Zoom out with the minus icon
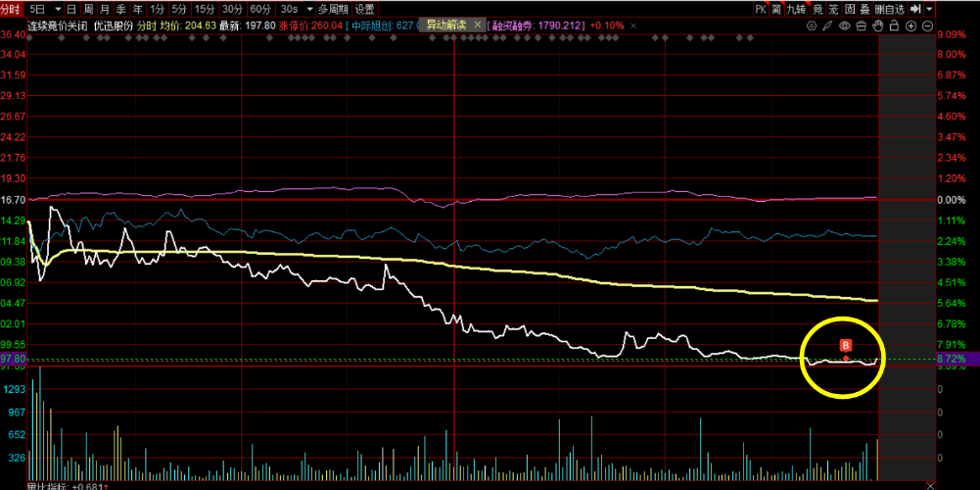 coord(927,25)
